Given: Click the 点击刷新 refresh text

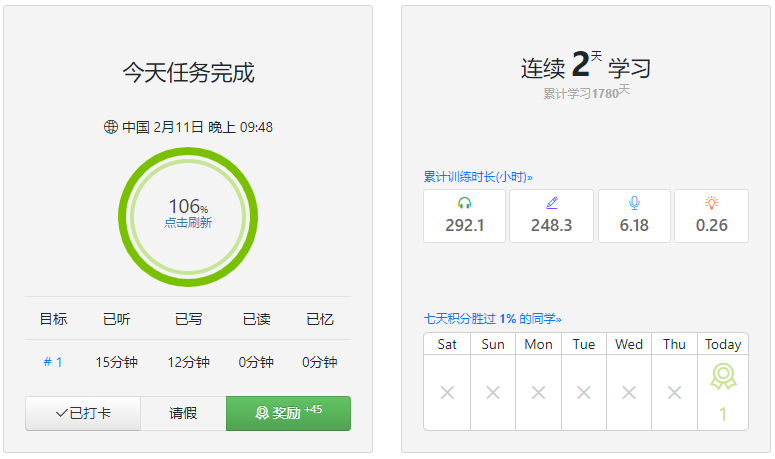Looking at the screenshot, I should coord(188,223).
